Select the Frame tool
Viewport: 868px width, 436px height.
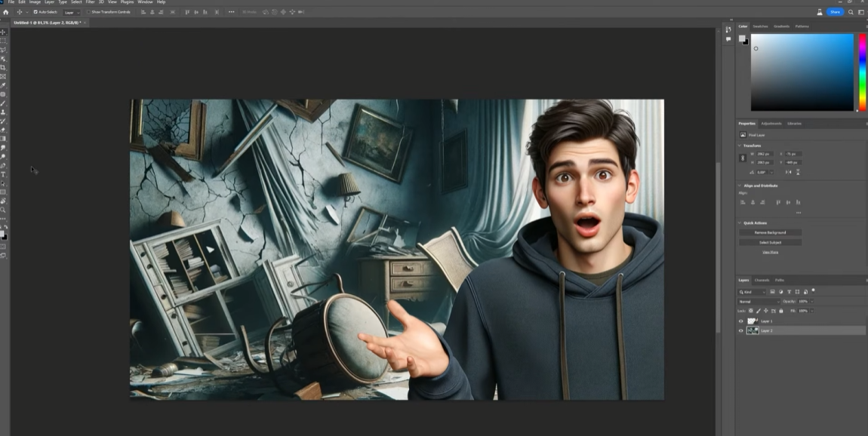tap(3, 76)
